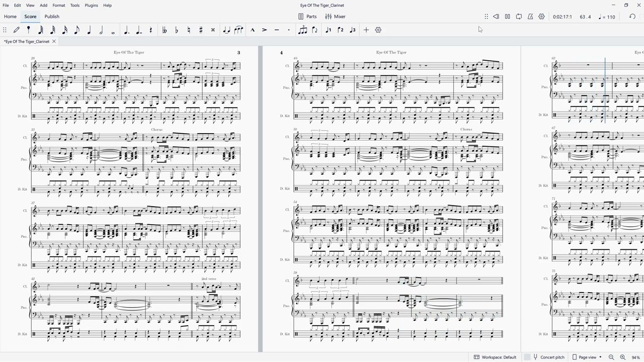Open the Mixer panel

(x=335, y=17)
